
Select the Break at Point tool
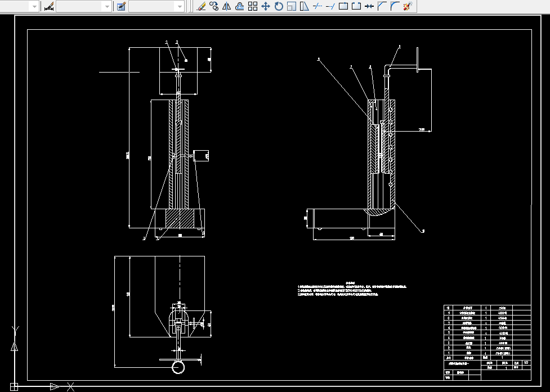(x=343, y=6)
